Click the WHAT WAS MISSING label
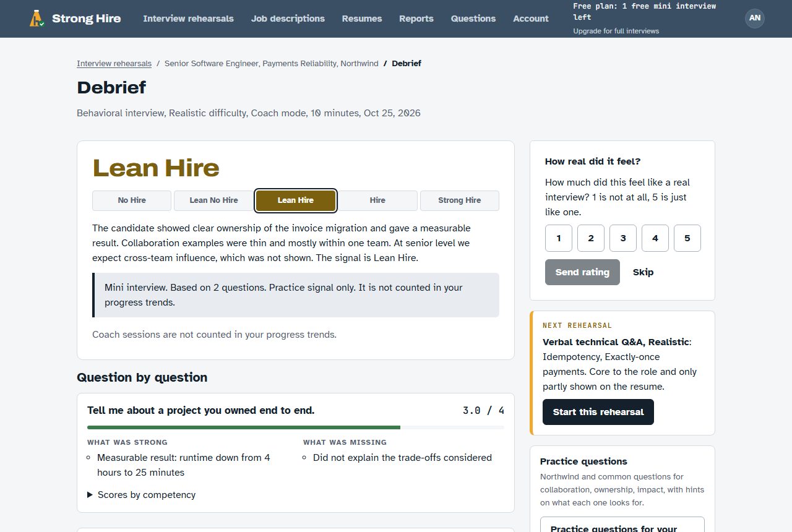The width and height of the screenshot is (792, 532). [x=345, y=442]
